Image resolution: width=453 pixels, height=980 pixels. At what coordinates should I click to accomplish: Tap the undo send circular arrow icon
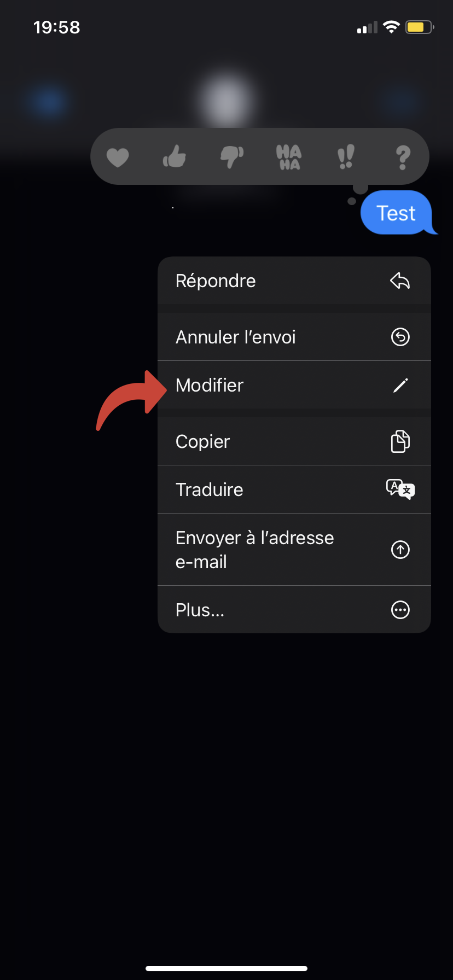pyautogui.click(x=400, y=337)
